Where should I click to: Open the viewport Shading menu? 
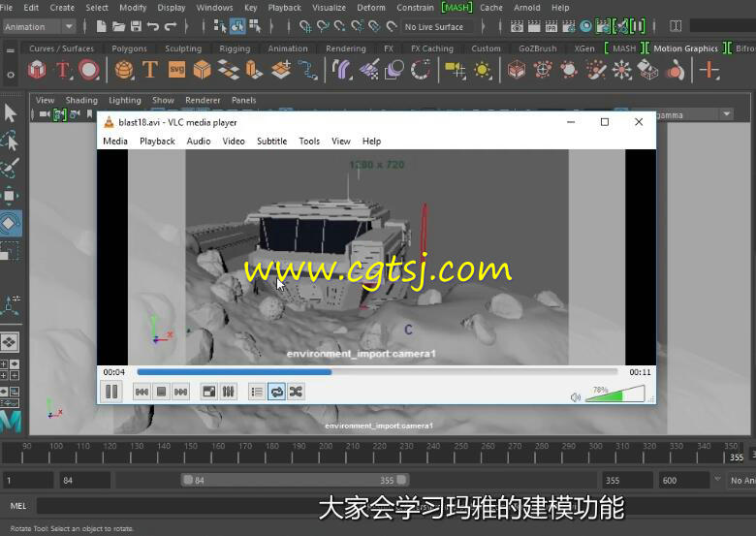click(x=81, y=100)
